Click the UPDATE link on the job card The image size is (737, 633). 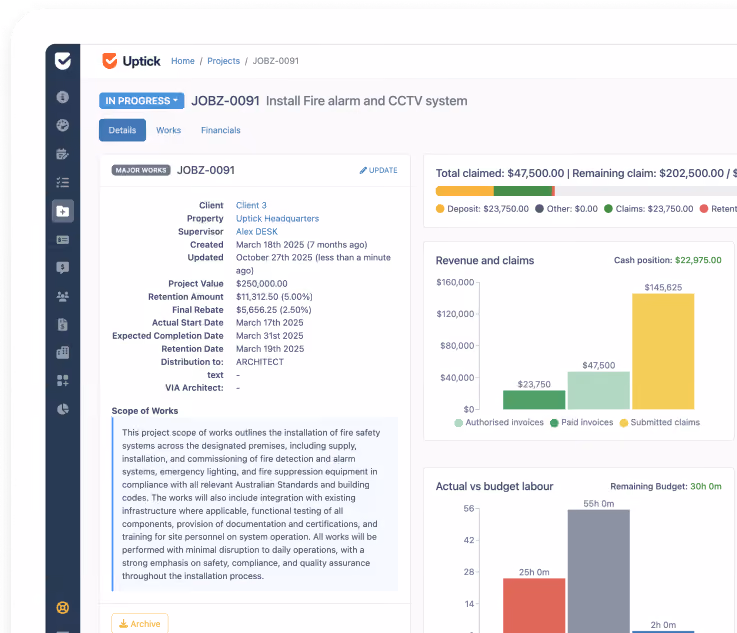point(379,170)
